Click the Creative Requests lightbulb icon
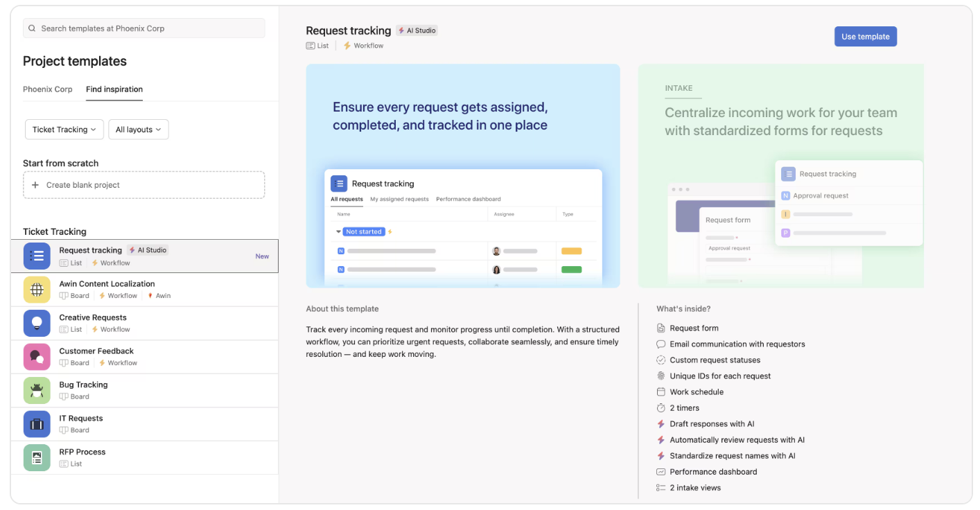The image size is (980, 510). 37,323
